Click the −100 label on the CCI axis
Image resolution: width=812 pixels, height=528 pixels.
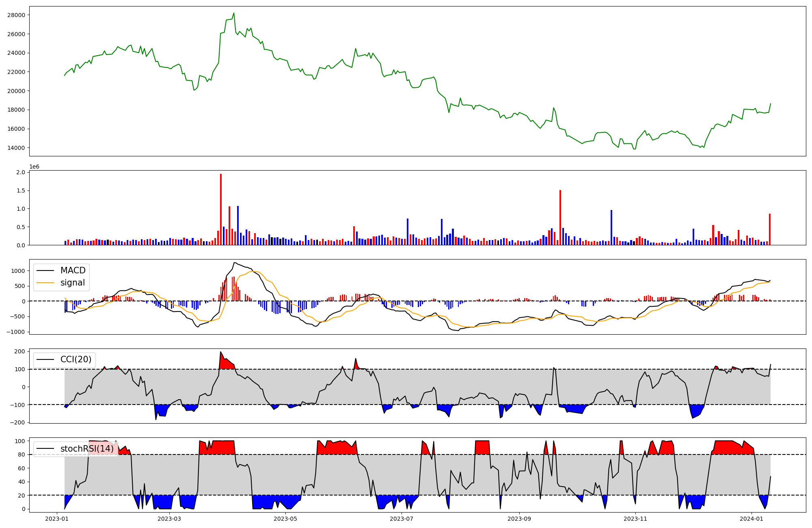17,405
